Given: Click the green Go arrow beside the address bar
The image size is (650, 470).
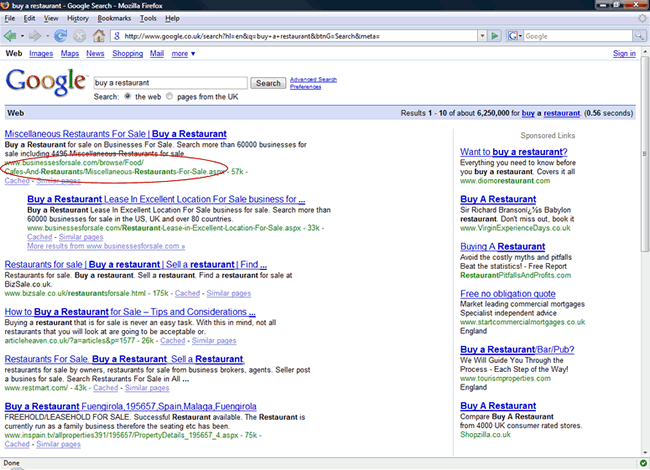Looking at the screenshot, I should point(494,36).
